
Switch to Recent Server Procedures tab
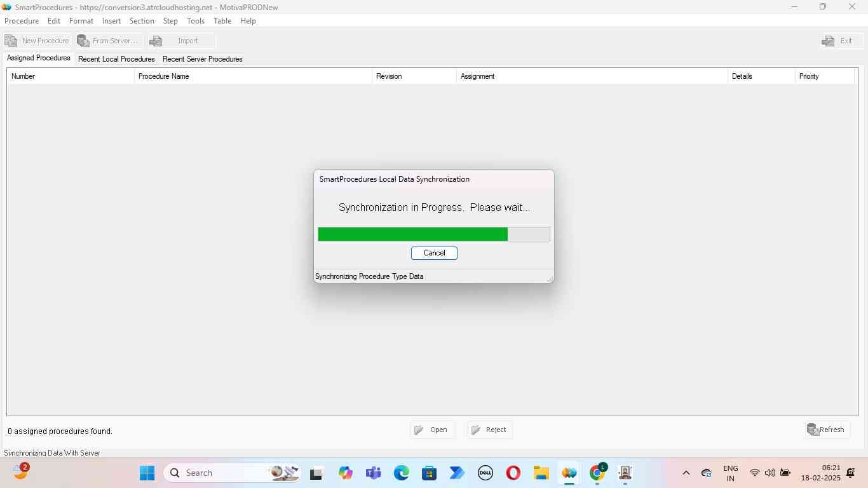[x=203, y=59]
